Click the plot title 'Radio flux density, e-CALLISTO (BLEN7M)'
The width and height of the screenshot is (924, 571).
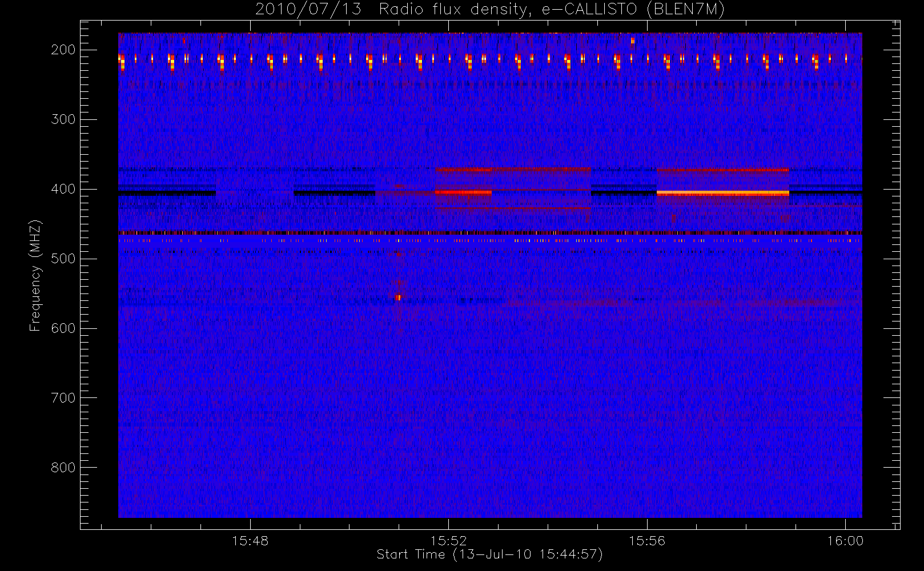tap(552, 10)
